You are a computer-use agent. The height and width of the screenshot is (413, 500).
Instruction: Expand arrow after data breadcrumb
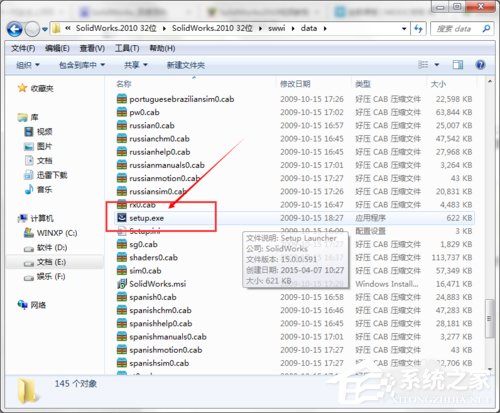(325, 29)
